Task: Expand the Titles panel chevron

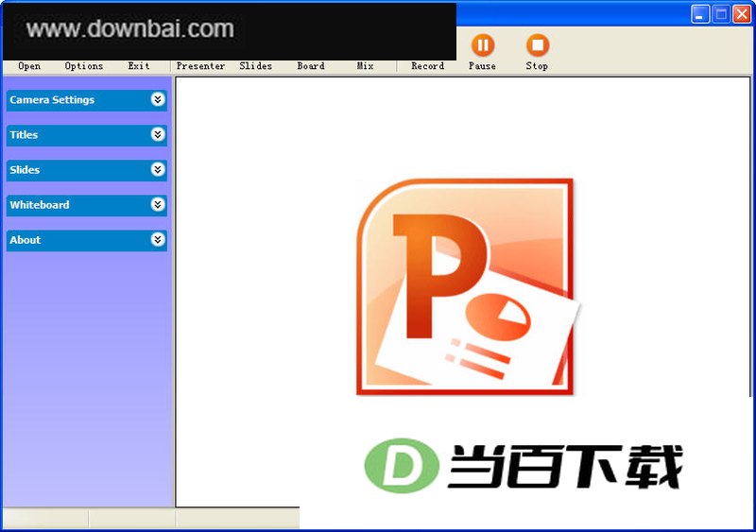Action: [158, 134]
